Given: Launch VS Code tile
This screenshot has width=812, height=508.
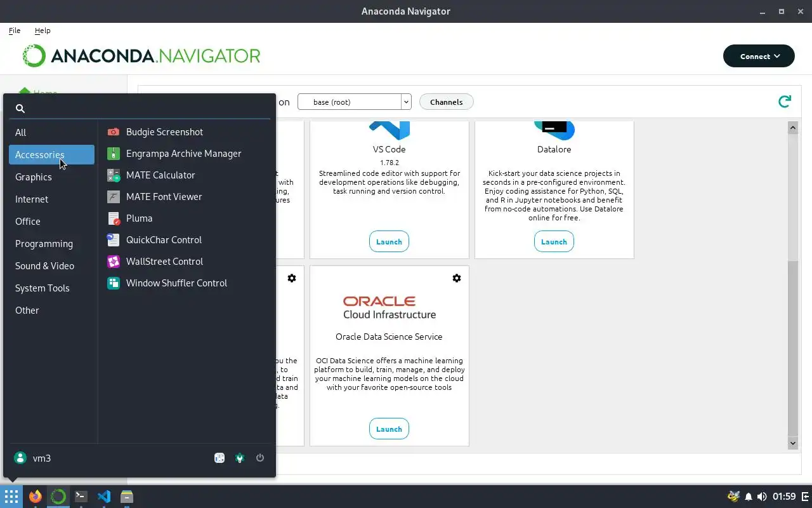Looking at the screenshot, I should [389, 241].
